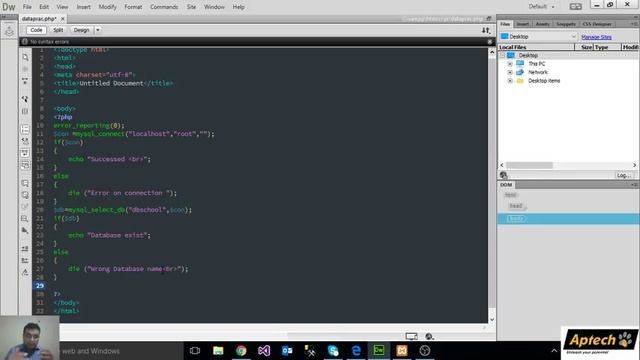Open the Site menu
The image size is (640, 360).
[x=191, y=7]
